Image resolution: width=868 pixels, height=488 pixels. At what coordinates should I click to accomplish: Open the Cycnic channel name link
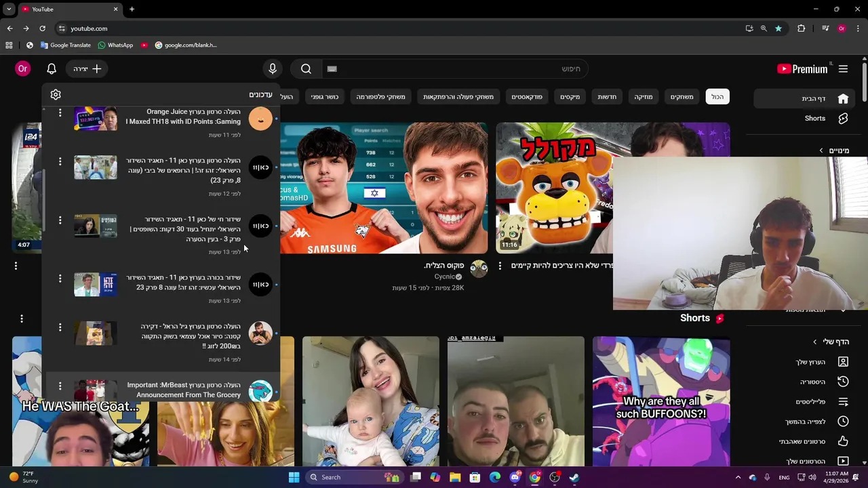[x=443, y=277]
